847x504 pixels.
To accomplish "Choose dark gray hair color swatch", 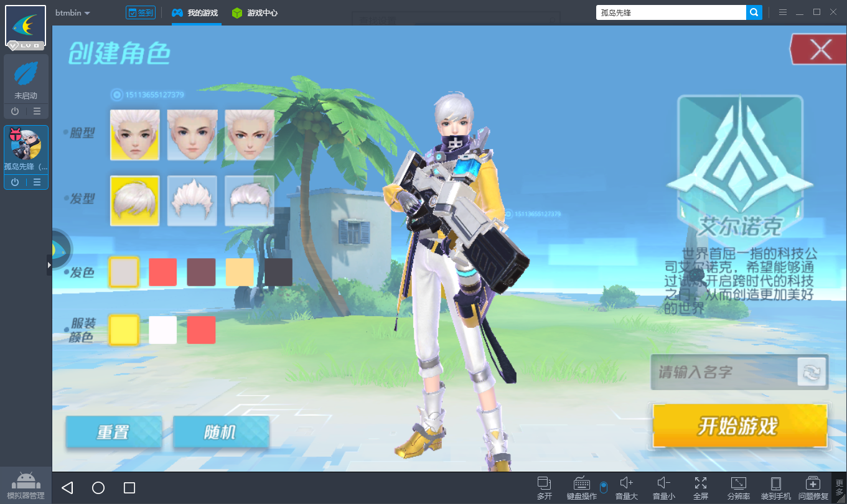I will (x=278, y=272).
